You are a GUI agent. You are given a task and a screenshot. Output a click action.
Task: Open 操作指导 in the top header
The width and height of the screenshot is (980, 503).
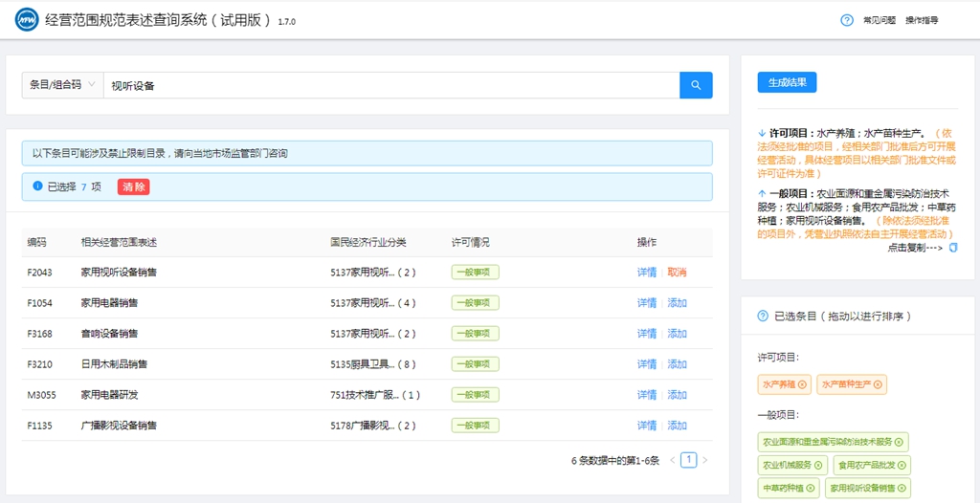pos(922,20)
